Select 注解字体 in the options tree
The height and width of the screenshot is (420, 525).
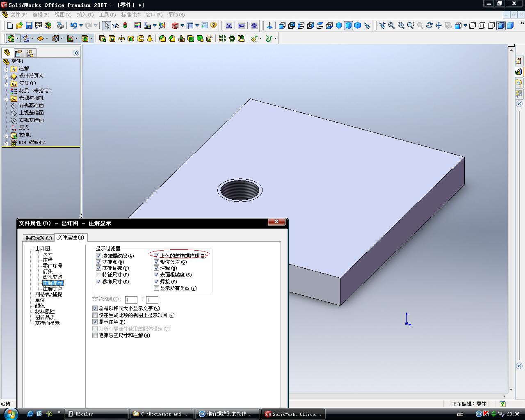point(52,289)
